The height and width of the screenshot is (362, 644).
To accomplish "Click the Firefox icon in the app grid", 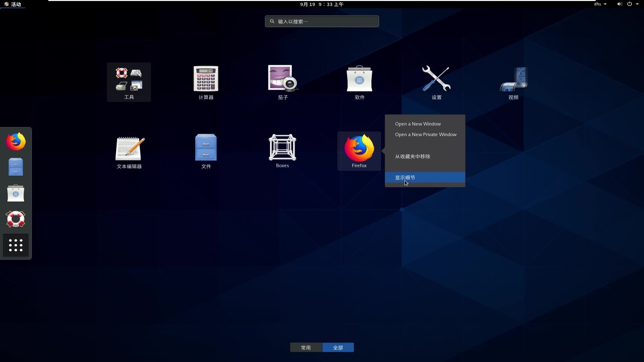I will [x=359, y=151].
